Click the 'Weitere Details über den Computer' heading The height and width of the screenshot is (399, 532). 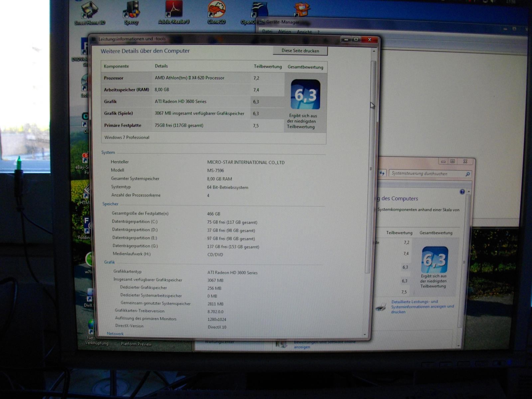click(x=145, y=51)
